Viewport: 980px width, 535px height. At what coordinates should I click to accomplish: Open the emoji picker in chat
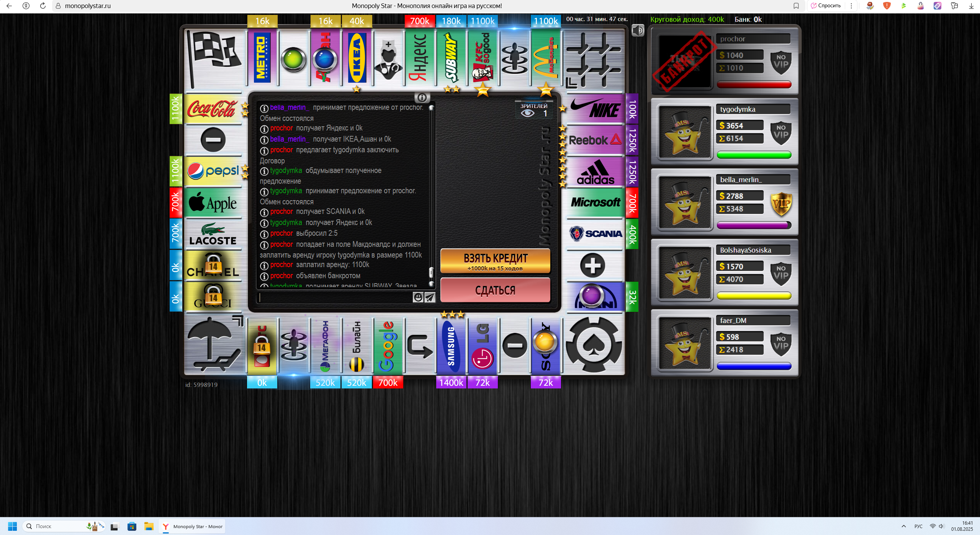point(418,297)
